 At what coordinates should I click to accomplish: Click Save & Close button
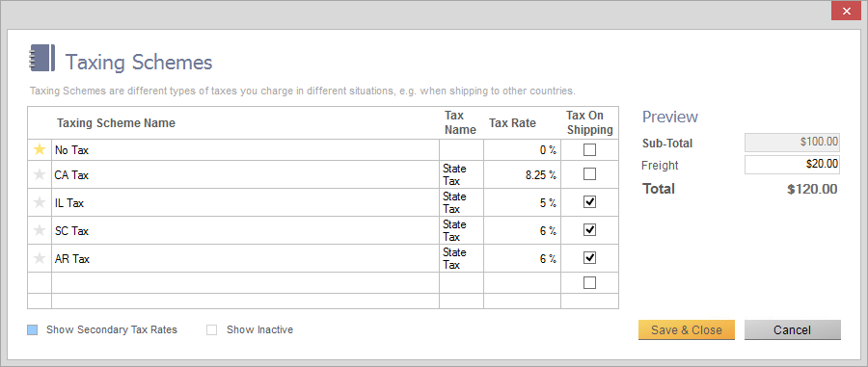pos(687,330)
